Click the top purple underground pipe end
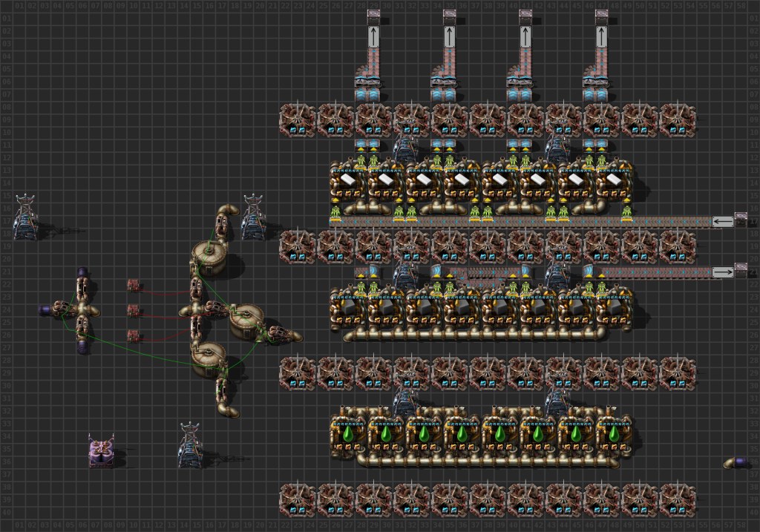760x532 pixels. [x=82, y=273]
